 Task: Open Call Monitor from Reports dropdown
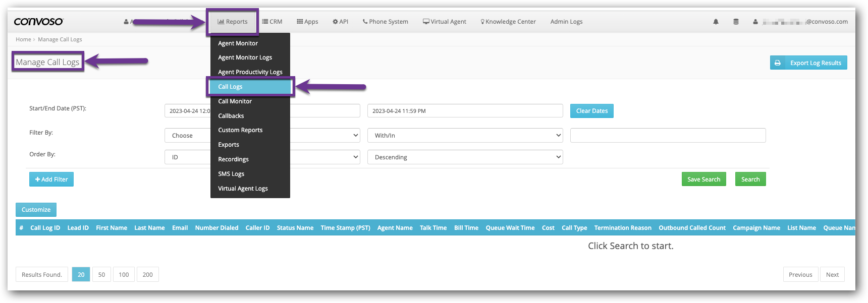click(250, 101)
